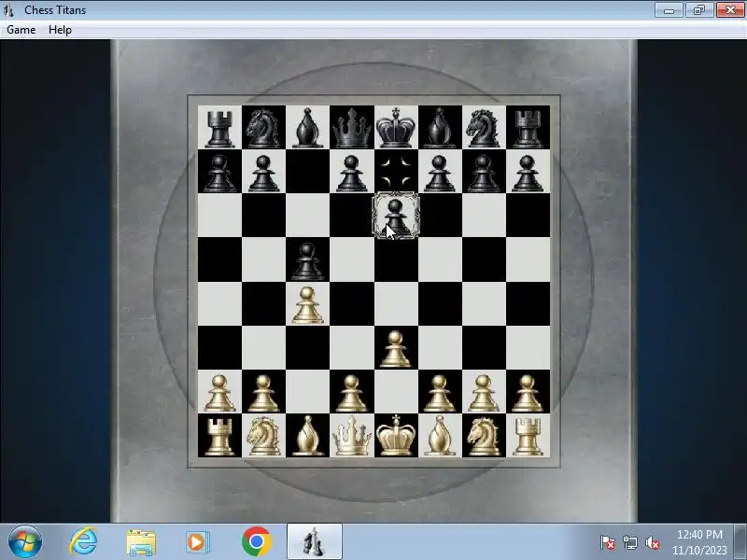747x560 pixels.
Task: Click the highlighted black pawn on e6
Action: (x=395, y=216)
